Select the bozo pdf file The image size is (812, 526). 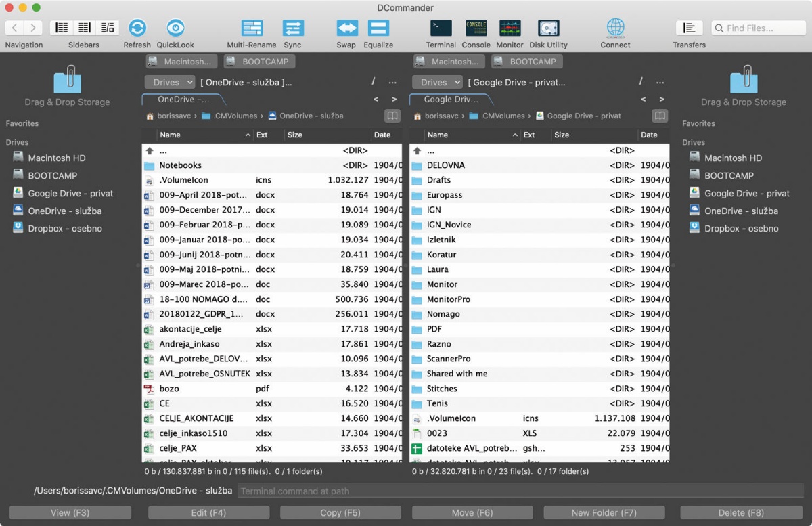pos(272,389)
